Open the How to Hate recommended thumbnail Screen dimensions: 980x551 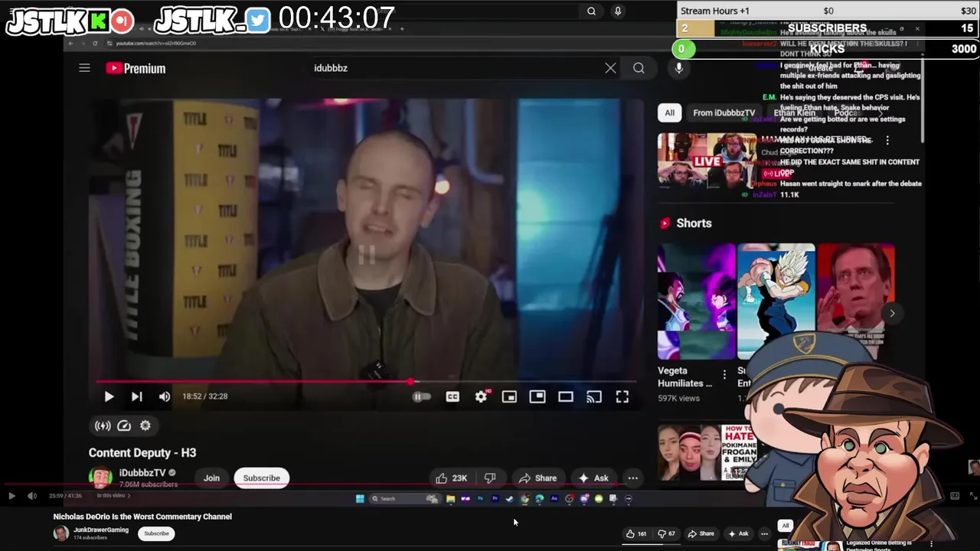[x=708, y=452]
